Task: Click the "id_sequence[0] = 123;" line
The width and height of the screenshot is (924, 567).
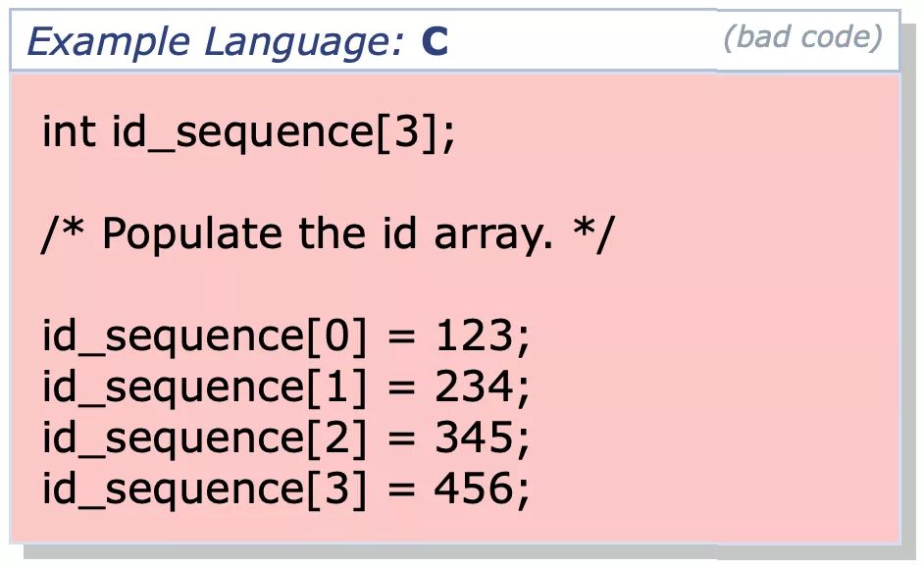Action: pos(285,337)
